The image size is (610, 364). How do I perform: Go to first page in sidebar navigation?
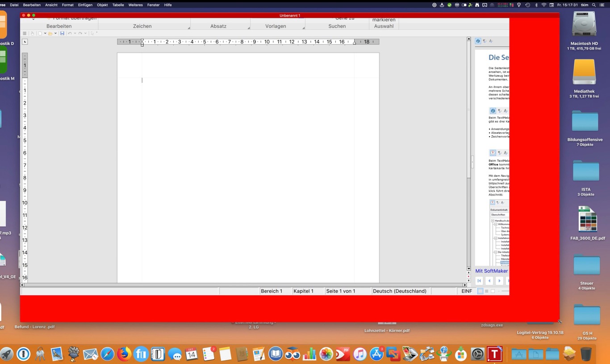(x=479, y=281)
